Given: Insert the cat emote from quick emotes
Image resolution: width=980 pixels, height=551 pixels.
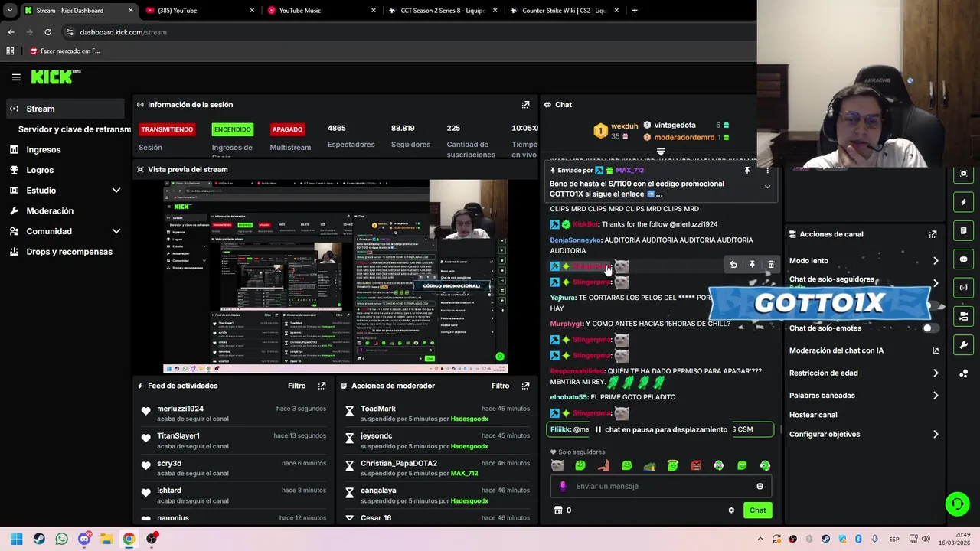Looking at the screenshot, I should click(x=557, y=465).
